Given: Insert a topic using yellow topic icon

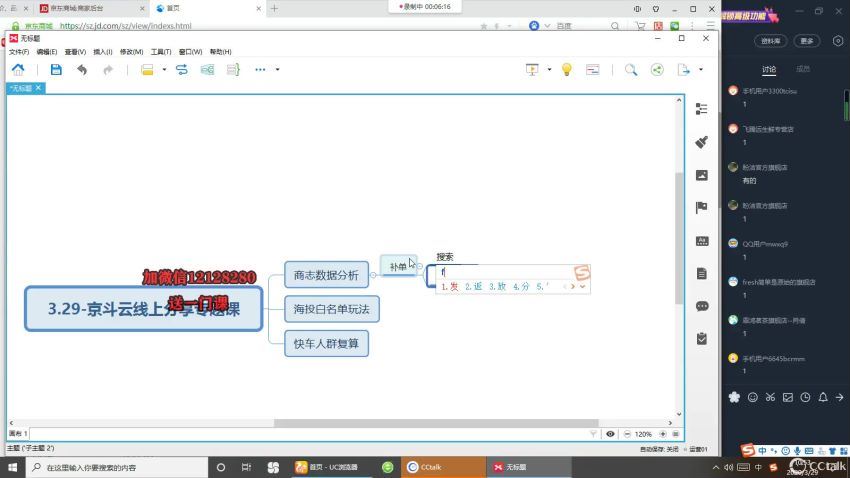Looking at the screenshot, I should [x=147, y=69].
